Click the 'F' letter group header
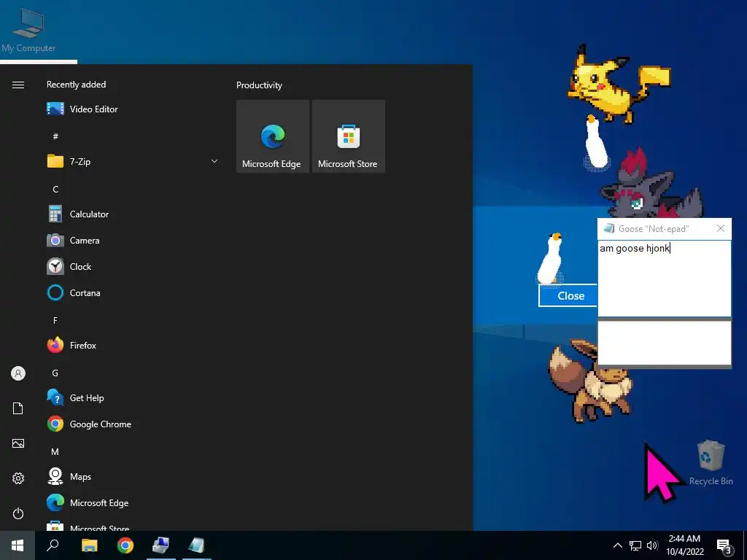The height and width of the screenshot is (560, 747). [55, 321]
